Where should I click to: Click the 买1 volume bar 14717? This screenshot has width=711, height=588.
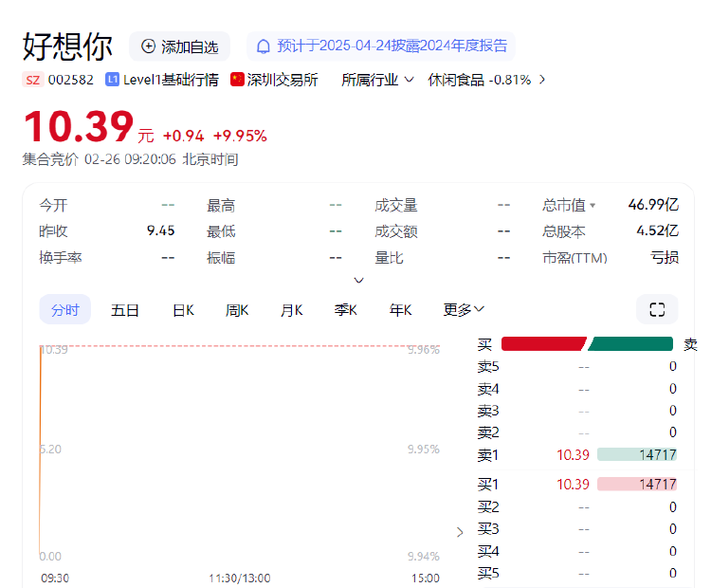pyautogui.click(x=637, y=484)
